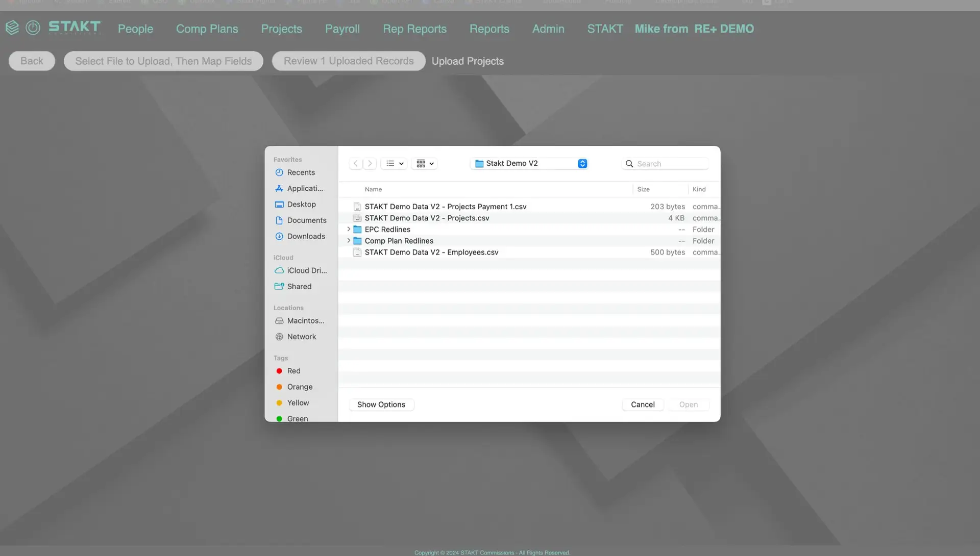
Task: Click the Search magnifier icon
Action: coord(629,164)
